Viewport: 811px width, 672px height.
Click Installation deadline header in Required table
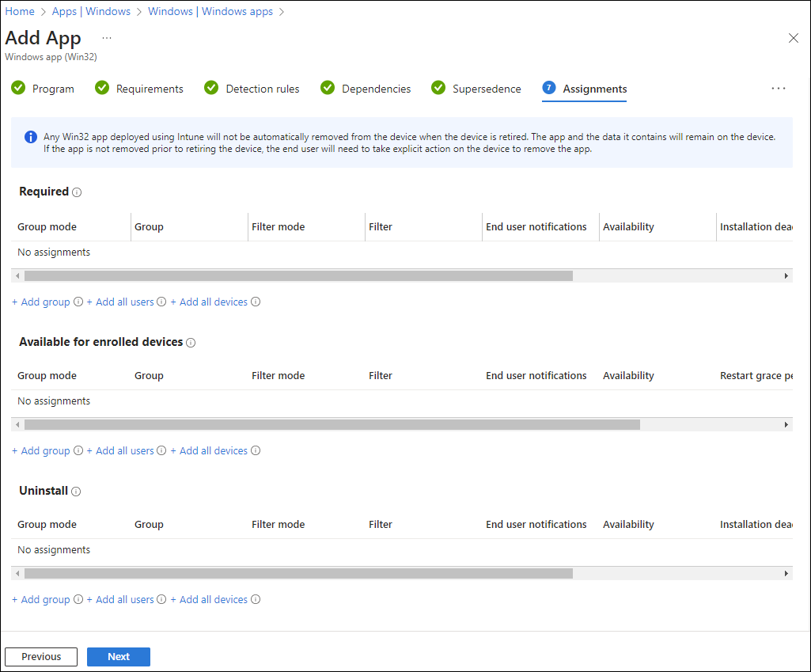tap(756, 226)
